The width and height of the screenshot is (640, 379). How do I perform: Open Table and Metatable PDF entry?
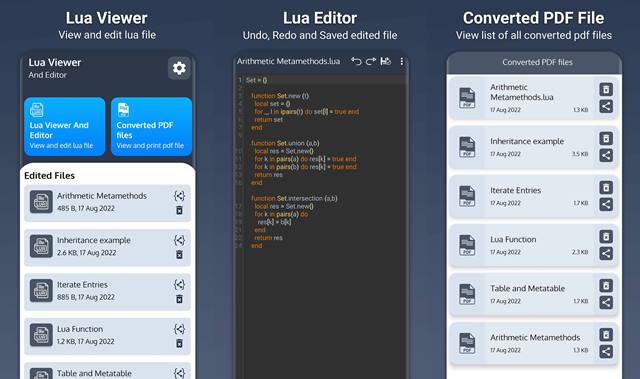[533, 294]
